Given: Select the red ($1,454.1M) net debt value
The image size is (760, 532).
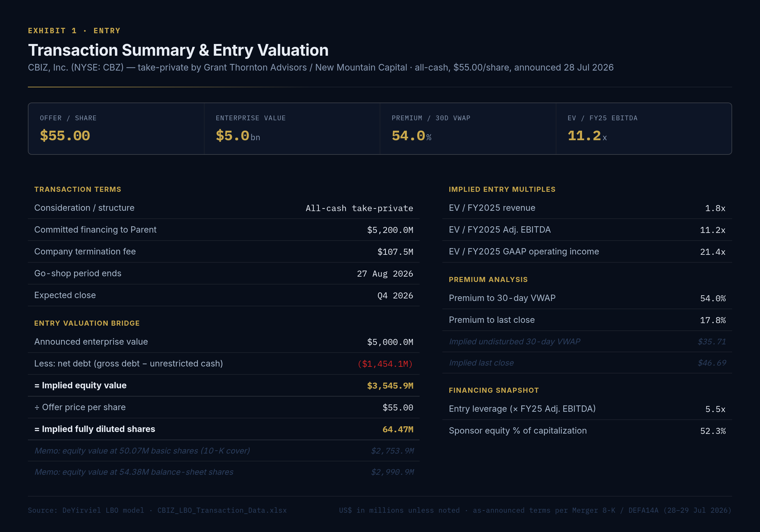Looking at the screenshot, I should tap(385, 364).
